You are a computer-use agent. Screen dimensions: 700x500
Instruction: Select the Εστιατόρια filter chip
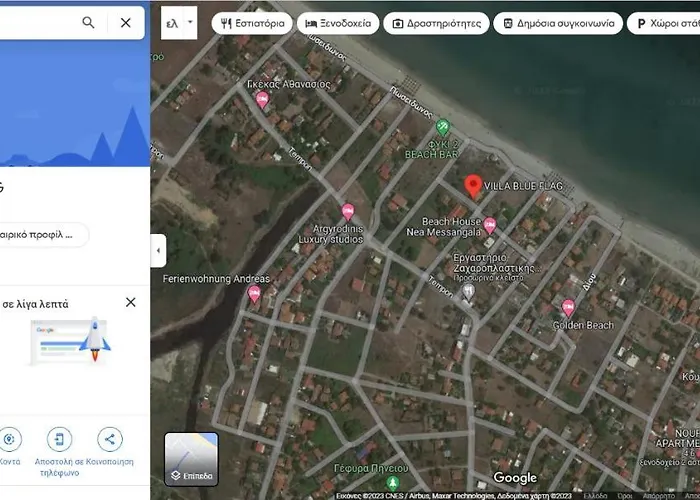coord(253,23)
